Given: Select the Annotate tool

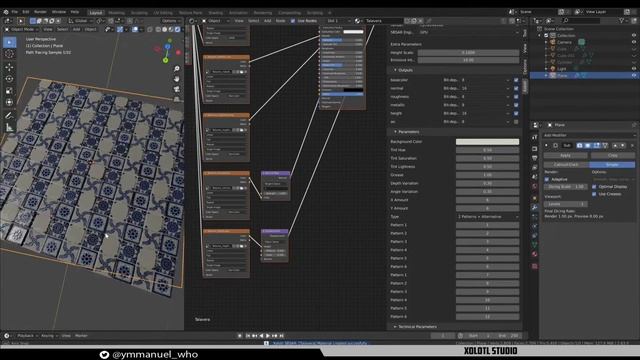Looking at the screenshot, I should pyautogui.click(x=9, y=116).
